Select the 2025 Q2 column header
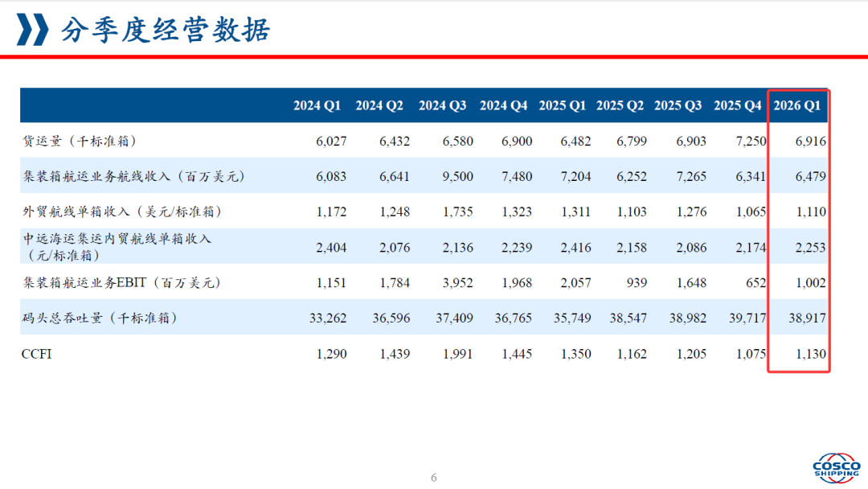The width and height of the screenshot is (868, 489). pyautogui.click(x=620, y=105)
